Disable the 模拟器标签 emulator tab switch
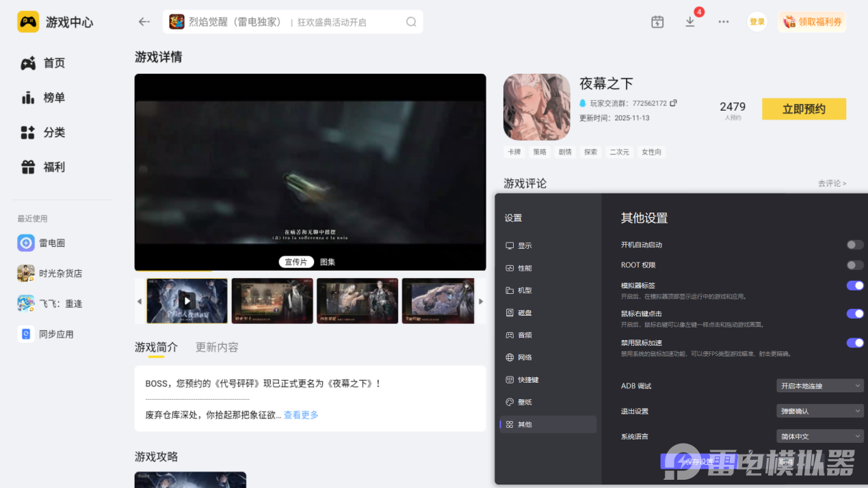Viewport: 868px width, 488px height. [855, 285]
